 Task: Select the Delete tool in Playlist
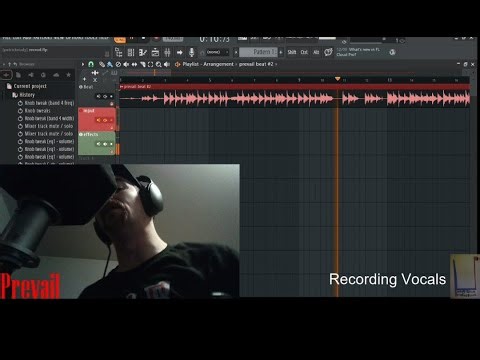(118, 64)
